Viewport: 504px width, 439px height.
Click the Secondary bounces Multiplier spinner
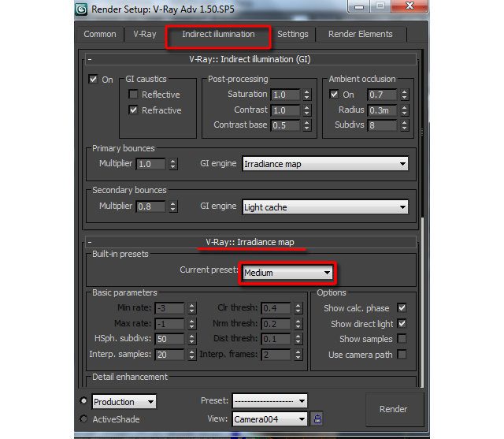[173, 206]
